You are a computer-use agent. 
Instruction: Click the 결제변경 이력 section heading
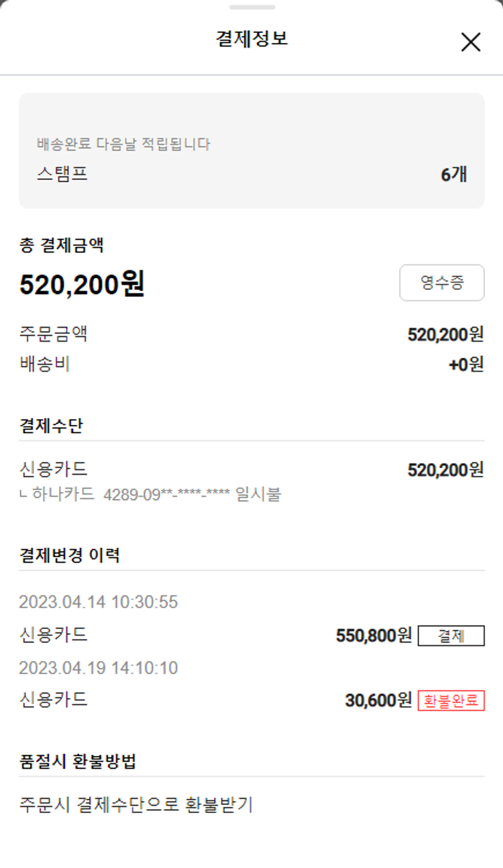point(70,555)
